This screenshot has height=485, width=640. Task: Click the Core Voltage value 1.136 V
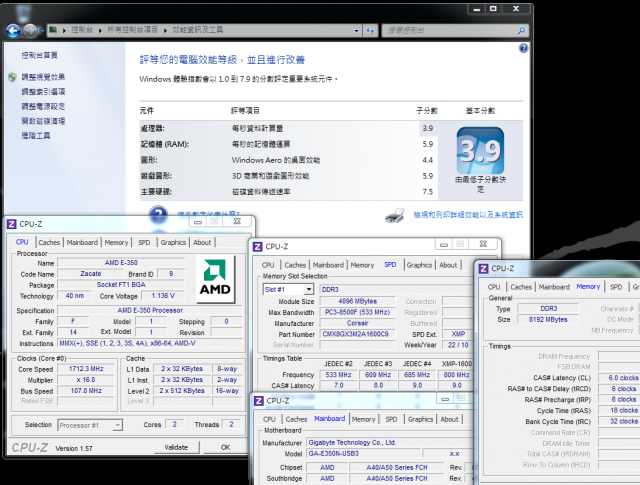(163, 296)
